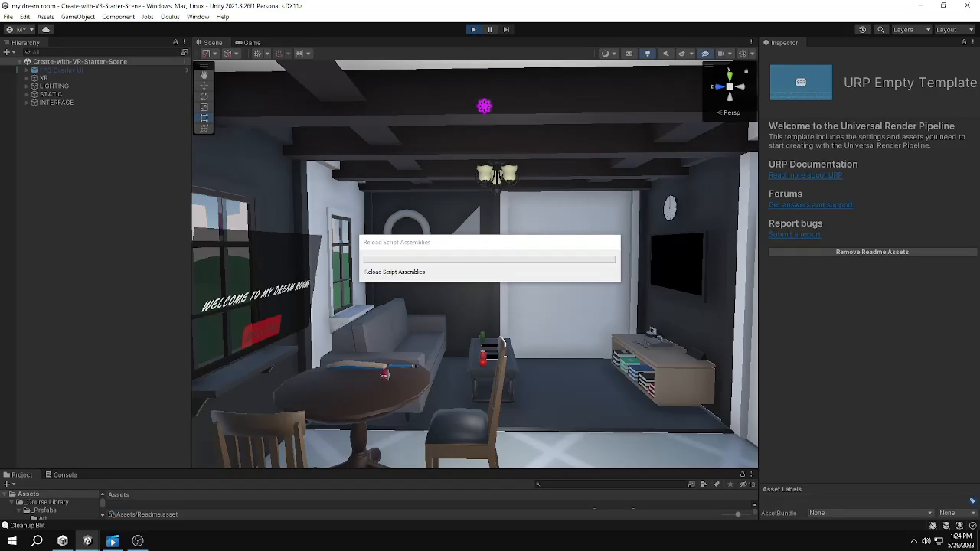This screenshot has height=551, width=980.
Task: Open Submit a report link
Action: tap(795, 234)
